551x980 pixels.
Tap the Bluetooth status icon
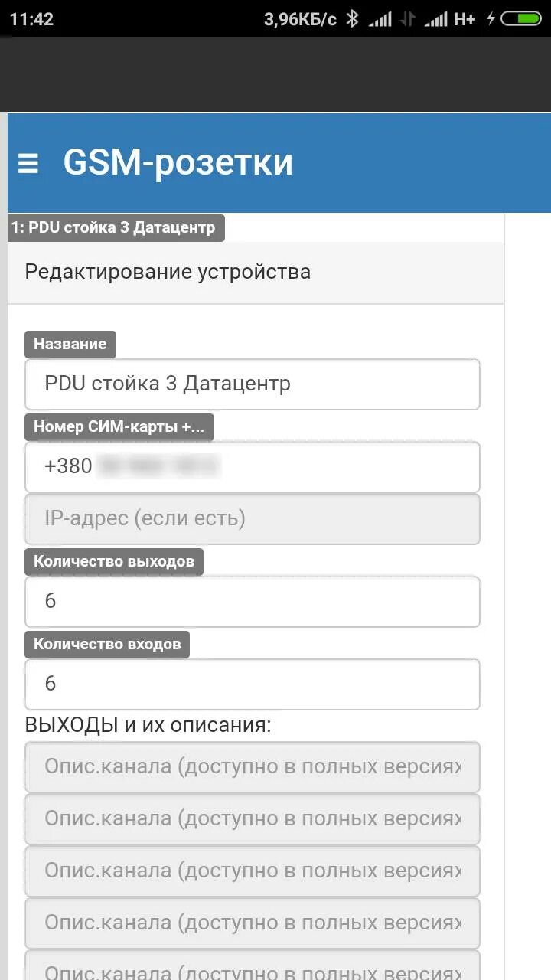click(x=352, y=19)
